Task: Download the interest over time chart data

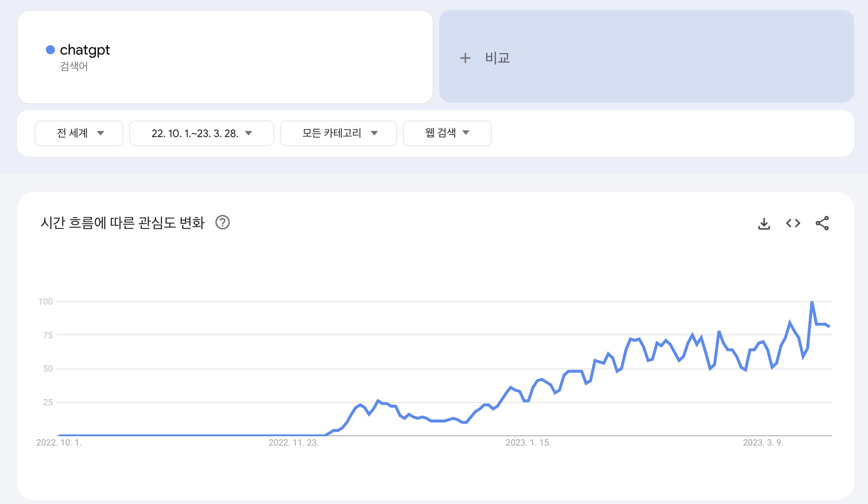Action: click(x=764, y=224)
